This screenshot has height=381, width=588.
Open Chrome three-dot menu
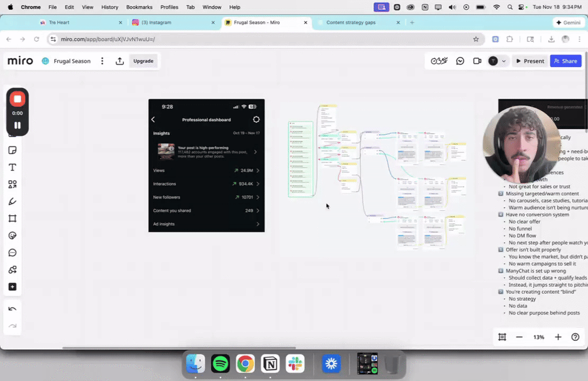click(x=579, y=39)
